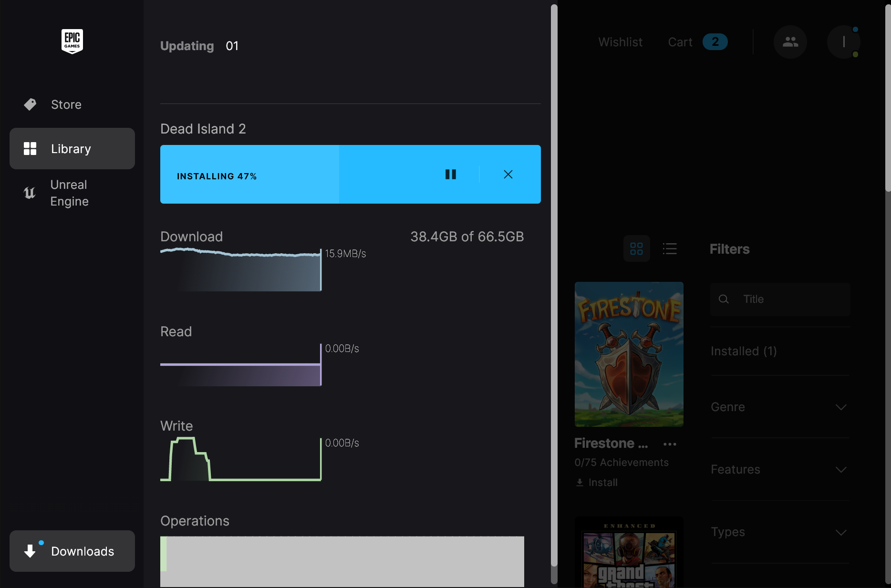
Task: Click the Library grid icon
Action: pyautogui.click(x=30, y=149)
